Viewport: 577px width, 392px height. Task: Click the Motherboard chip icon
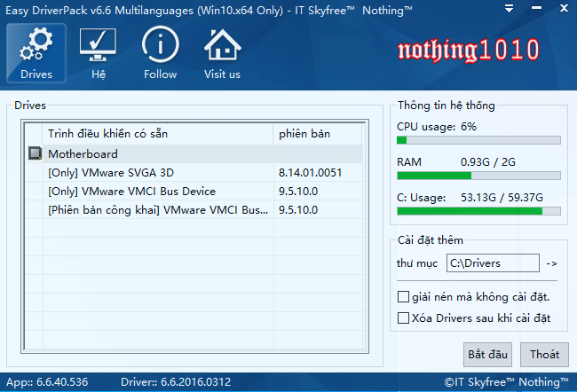[35, 153]
